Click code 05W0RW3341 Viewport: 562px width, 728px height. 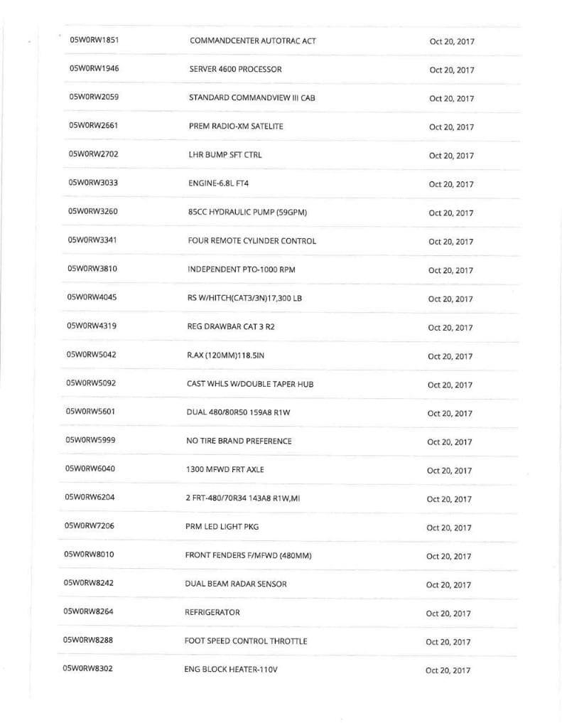click(x=92, y=240)
